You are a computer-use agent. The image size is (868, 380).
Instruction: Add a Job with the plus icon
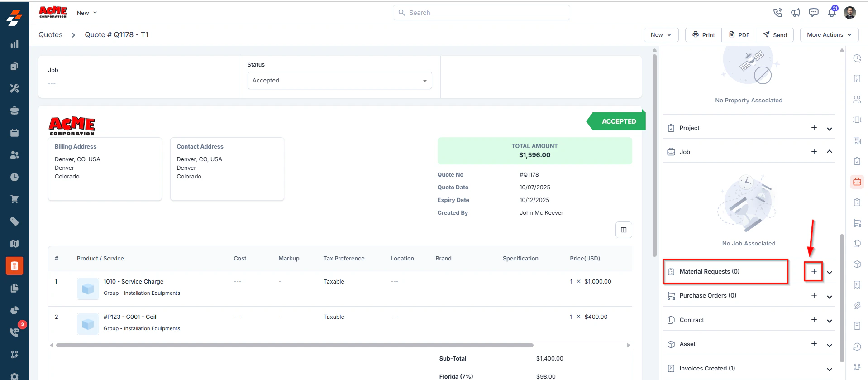click(x=814, y=152)
